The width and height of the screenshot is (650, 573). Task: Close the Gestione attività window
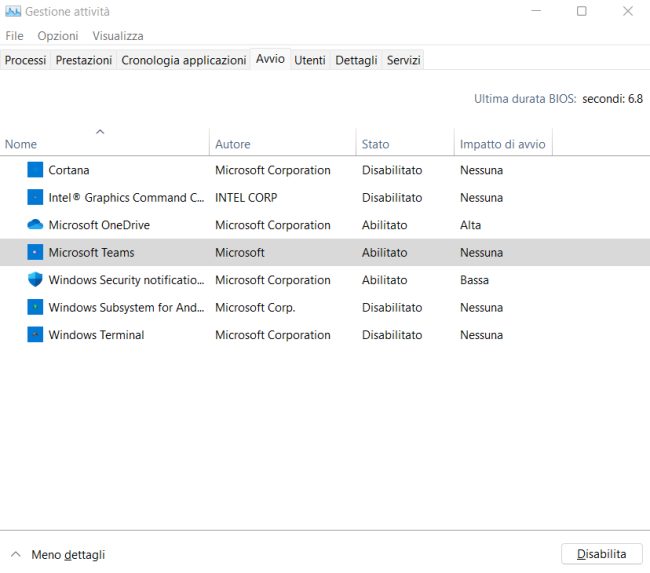tap(628, 11)
